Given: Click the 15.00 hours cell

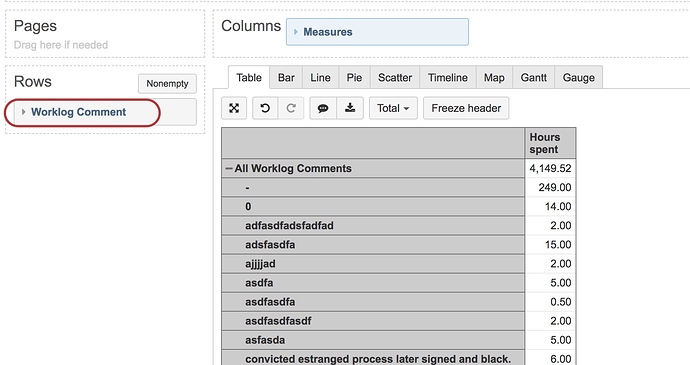Looking at the screenshot, I should point(550,245).
